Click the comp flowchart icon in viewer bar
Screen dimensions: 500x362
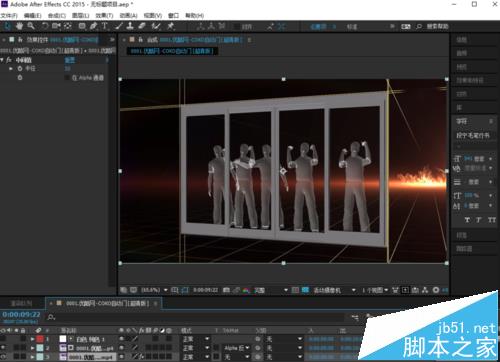425,290
